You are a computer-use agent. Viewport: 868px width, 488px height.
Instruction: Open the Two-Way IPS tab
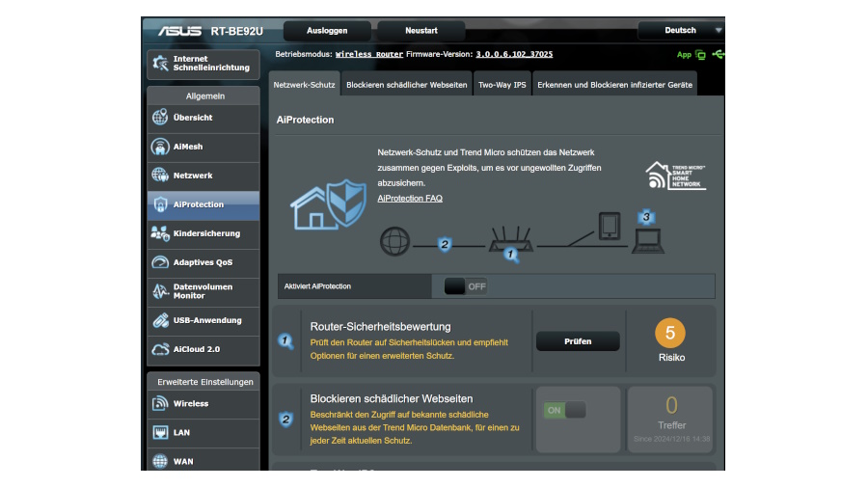pyautogui.click(x=502, y=85)
